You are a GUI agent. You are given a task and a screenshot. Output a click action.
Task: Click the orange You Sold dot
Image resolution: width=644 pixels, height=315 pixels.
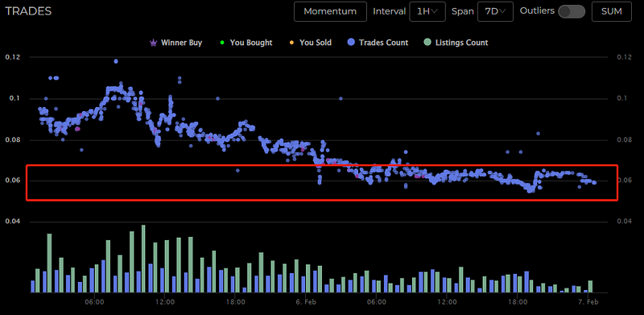click(x=291, y=43)
